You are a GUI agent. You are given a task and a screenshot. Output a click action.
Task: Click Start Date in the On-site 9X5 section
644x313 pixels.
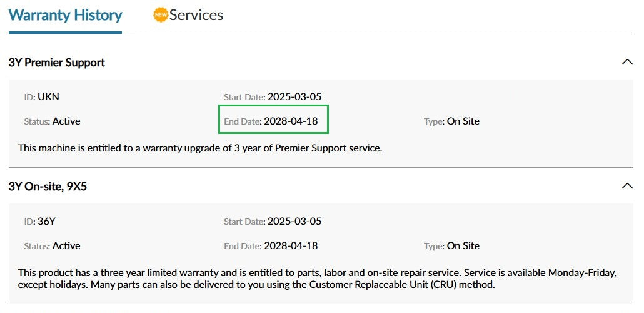click(294, 222)
